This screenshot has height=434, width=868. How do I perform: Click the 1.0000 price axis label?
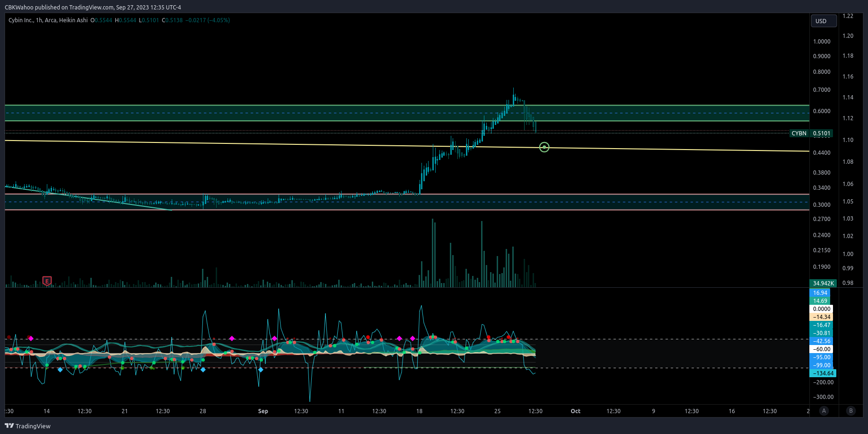(822, 42)
